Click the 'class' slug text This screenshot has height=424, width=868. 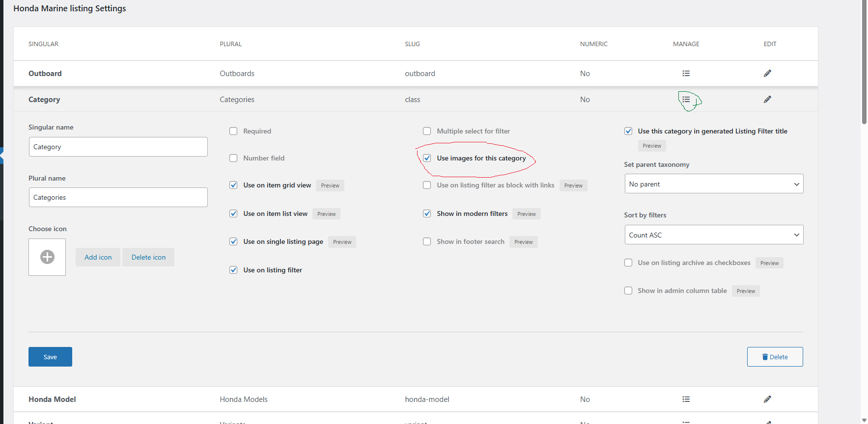point(413,100)
